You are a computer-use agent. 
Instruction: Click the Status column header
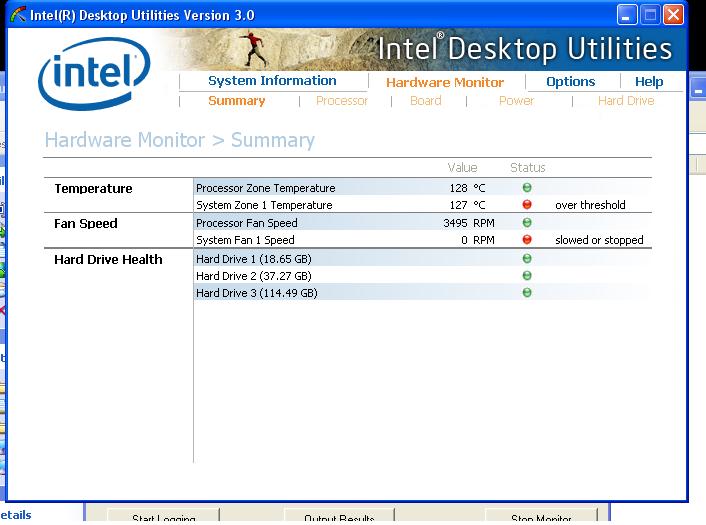pyautogui.click(x=527, y=167)
